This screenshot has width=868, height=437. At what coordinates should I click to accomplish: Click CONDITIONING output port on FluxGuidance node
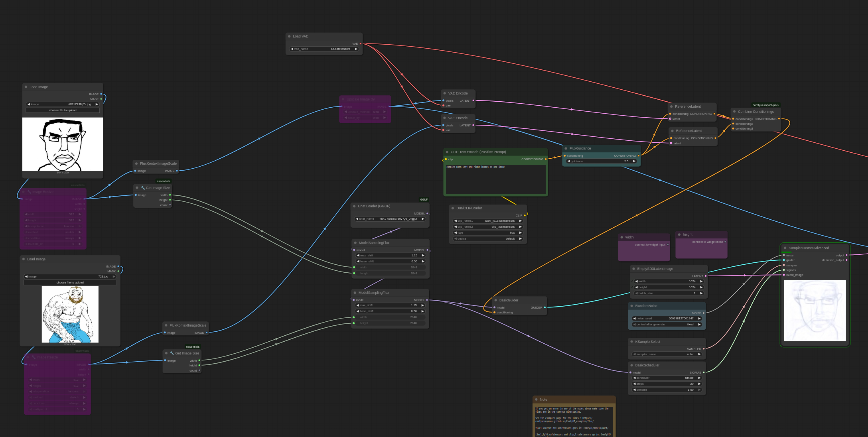(x=639, y=156)
